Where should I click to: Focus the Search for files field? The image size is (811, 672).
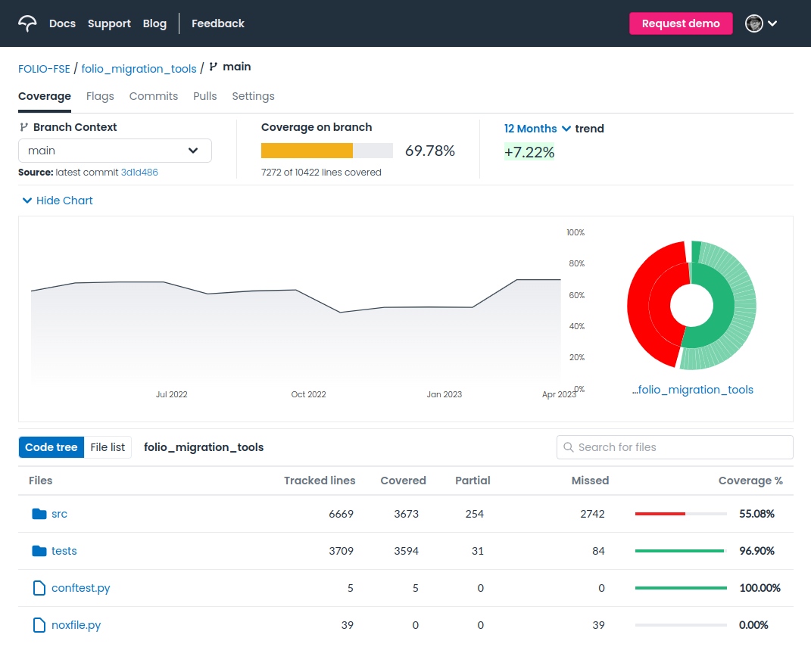coord(675,447)
